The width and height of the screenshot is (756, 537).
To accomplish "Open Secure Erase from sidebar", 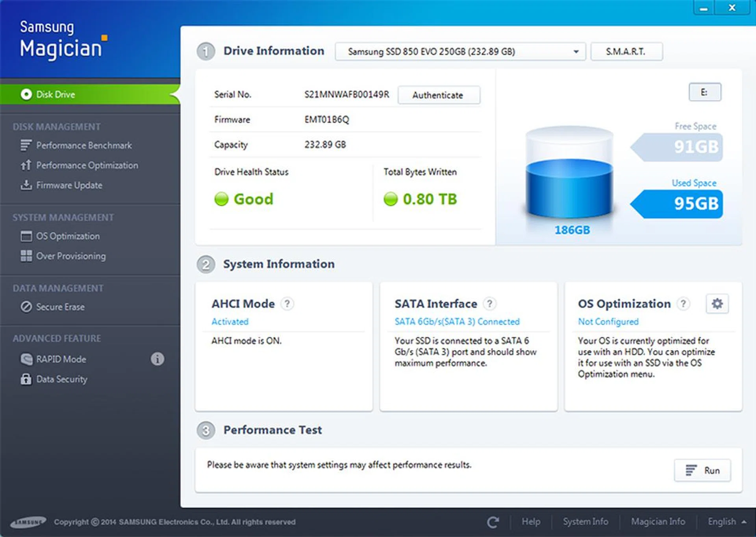I will coord(60,307).
